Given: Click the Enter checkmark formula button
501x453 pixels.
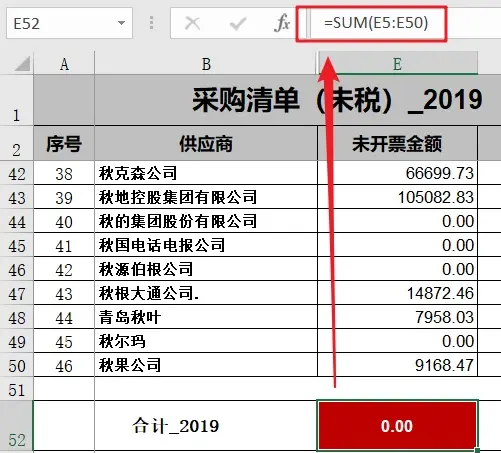Looking at the screenshot, I should (238, 23).
